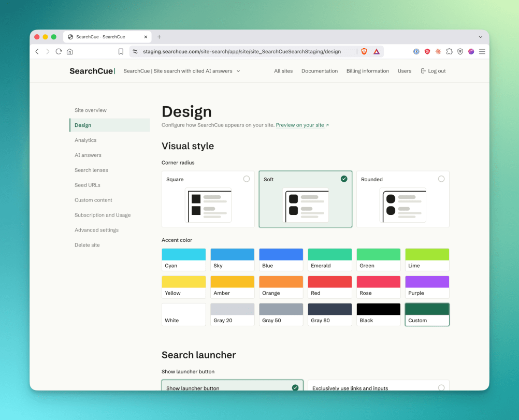
Task: Pick the Cyan accent color
Action: pyautogui.click(x=184, y=260)
